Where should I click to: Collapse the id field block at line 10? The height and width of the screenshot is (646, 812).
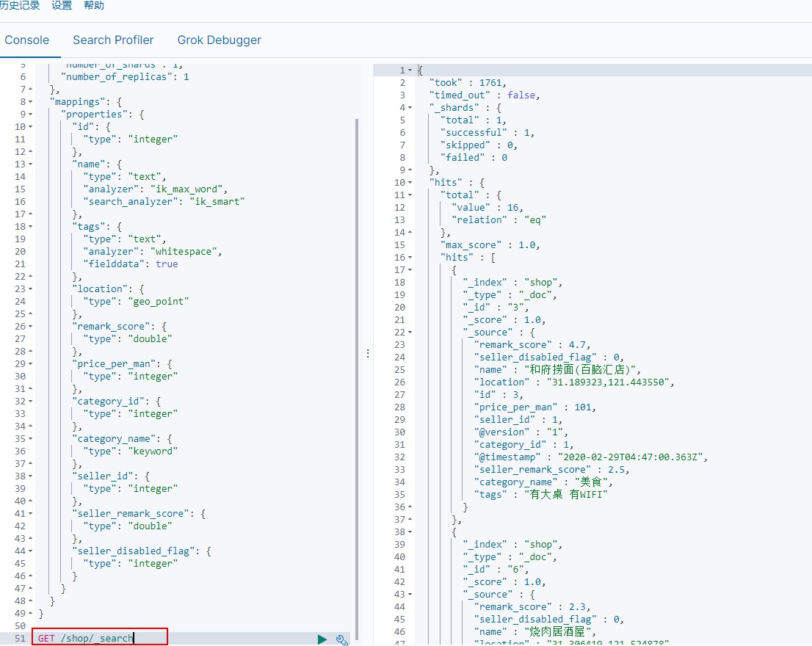(31, 127)
